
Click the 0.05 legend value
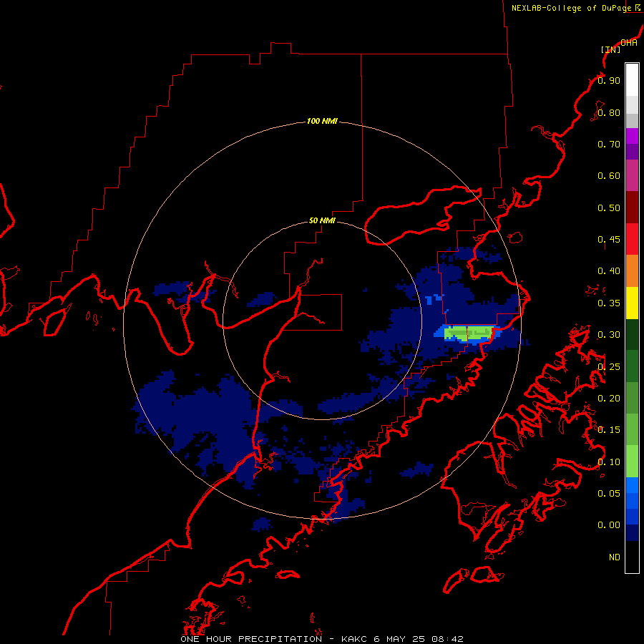point(609,494)
